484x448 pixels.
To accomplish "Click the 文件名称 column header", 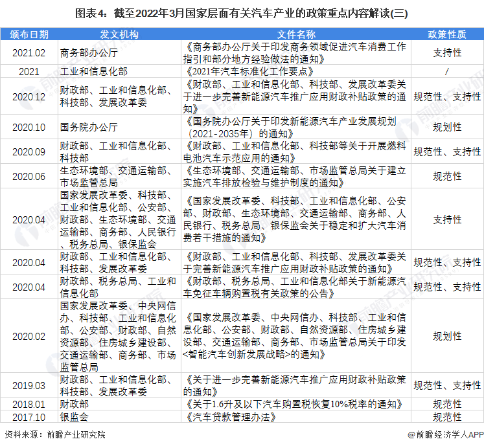I will [296, 34].
